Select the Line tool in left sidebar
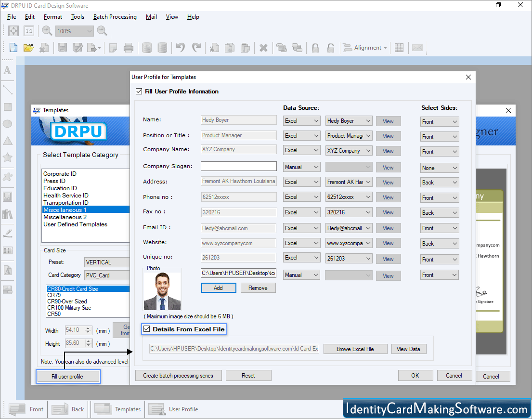 click(x=8, y=90)
